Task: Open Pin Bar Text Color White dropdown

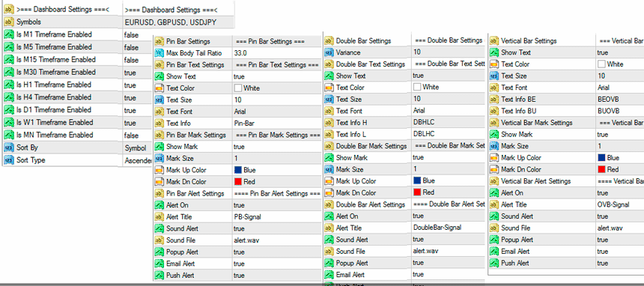Action: (277, 88)
